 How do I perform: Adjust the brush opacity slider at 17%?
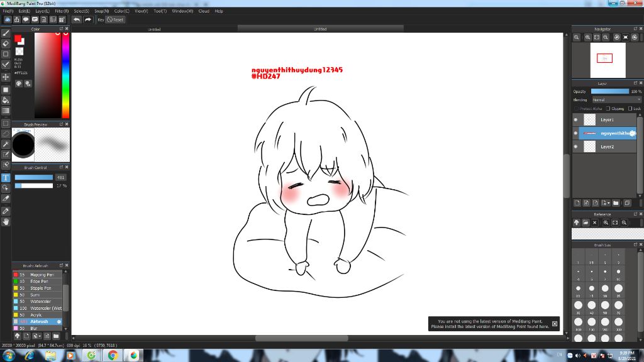click(34, 186)
